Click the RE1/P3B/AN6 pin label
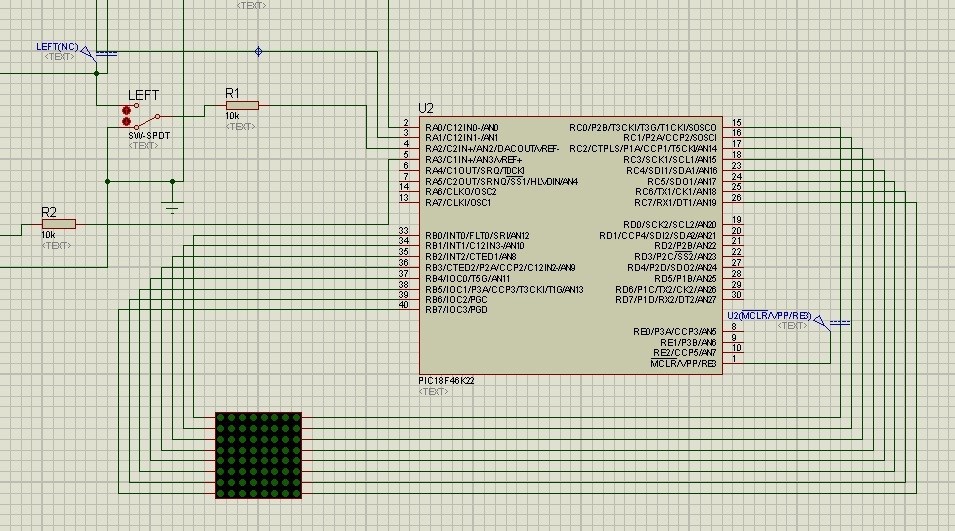This screenshot has width=955, height=531. point(688,342)
